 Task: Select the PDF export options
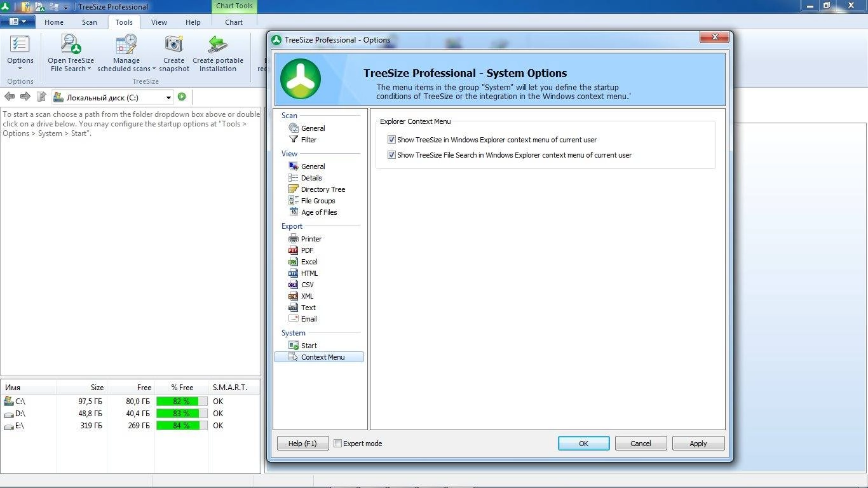301,250
